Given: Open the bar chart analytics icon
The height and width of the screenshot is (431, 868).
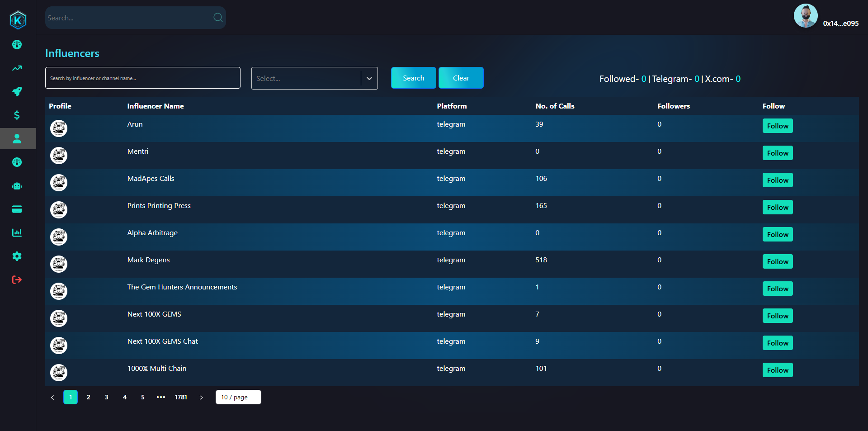Looking at the screenshot, I should click(17, 233).
